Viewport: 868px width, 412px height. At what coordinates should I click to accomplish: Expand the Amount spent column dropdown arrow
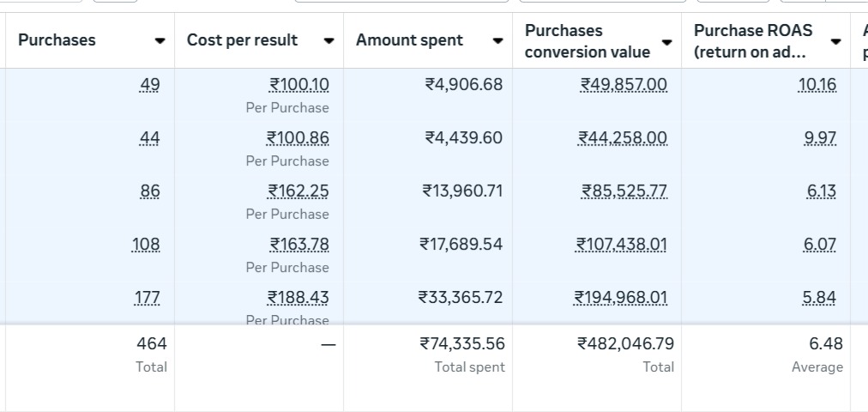pyautogui.click(x=497, y=41)
